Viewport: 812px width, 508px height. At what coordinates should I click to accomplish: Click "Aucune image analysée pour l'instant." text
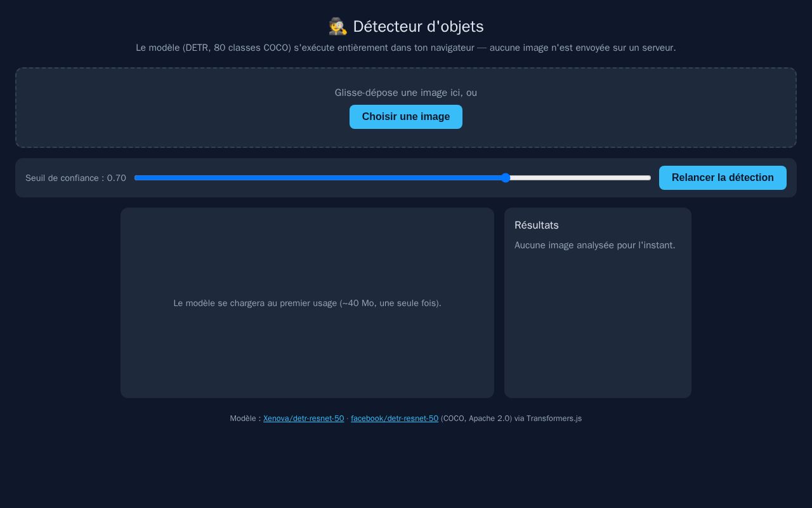coord(595,245)
